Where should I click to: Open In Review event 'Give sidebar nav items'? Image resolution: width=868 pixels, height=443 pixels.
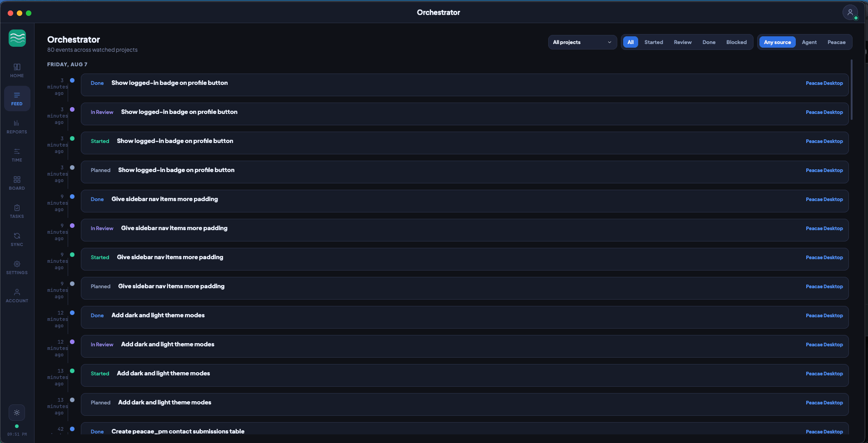465,230
